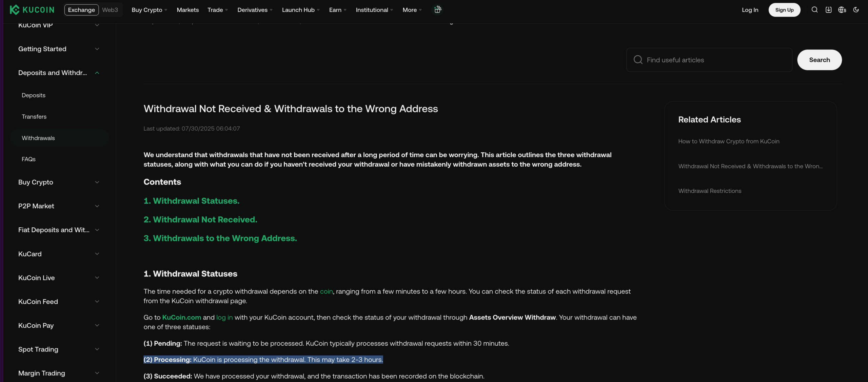This screenshot has height=382, width=868.
Task: Jump to 3. Withdrawals to the Wrong Address
Action: 220,238
